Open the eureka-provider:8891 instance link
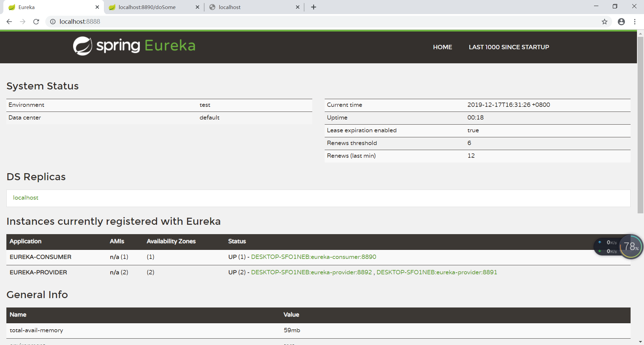The image size is (644, 345). point(437,272)
